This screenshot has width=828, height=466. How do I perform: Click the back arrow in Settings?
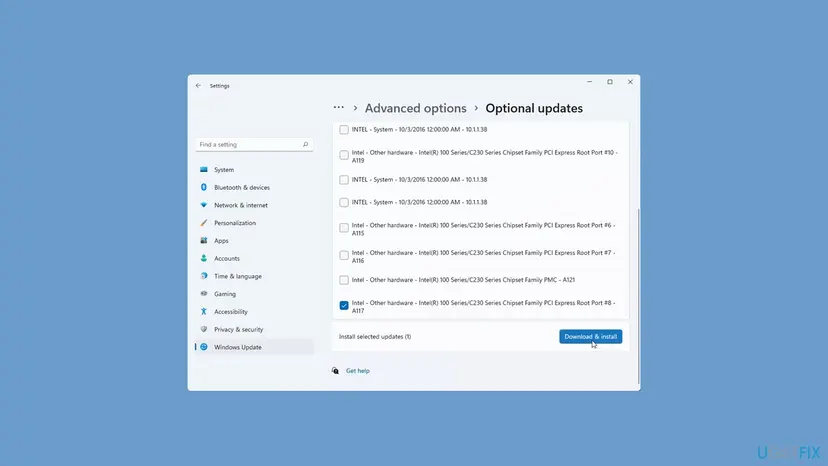[198, 86]
